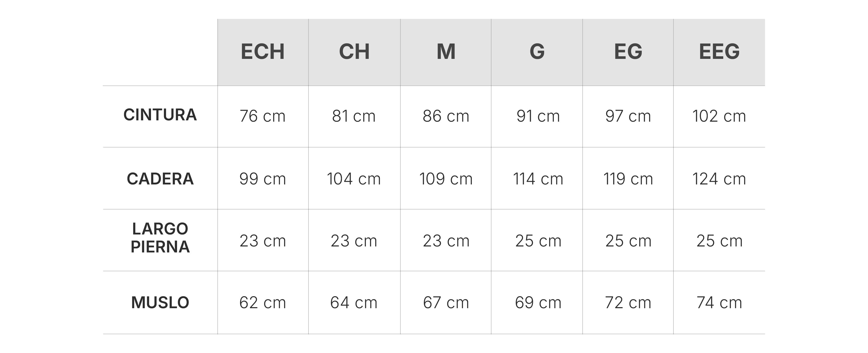Select the CADERA row label

click(160, 179)
